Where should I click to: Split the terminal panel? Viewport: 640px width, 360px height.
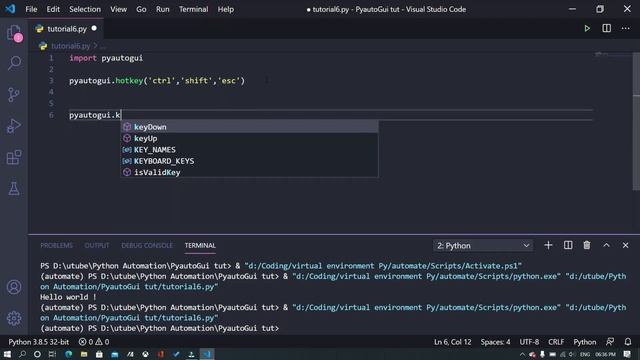[x=568, y=245]
